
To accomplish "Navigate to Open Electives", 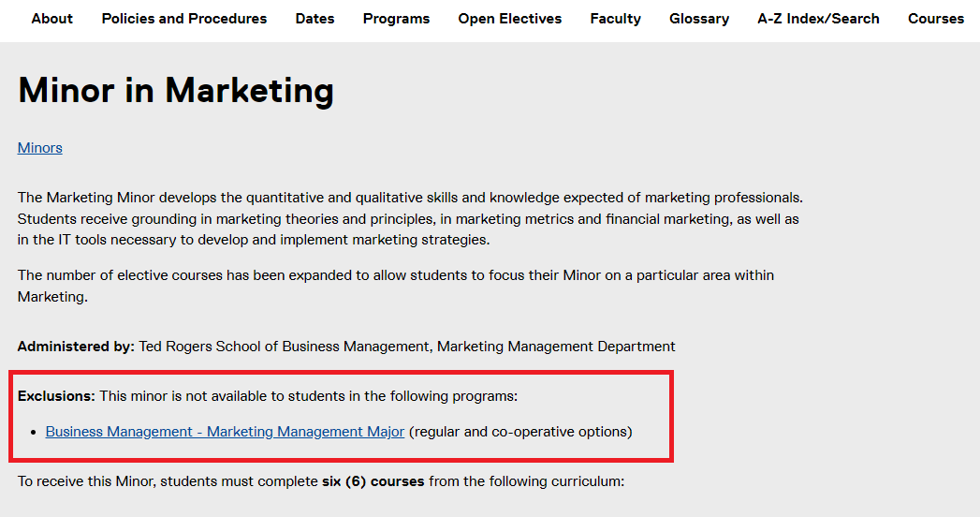I will pyautogui.click(x=510, y=19).
